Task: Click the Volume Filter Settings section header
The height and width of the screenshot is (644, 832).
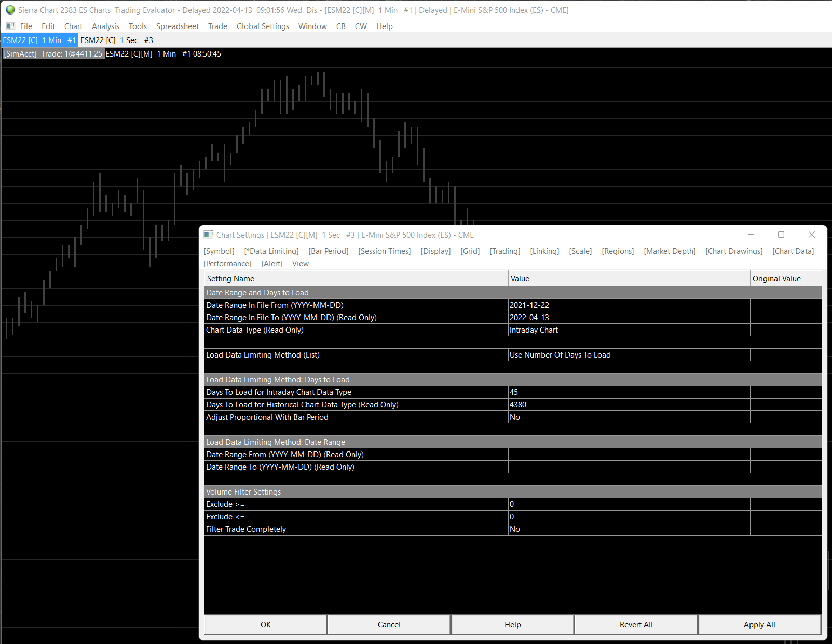Action: (x=513, y=492)
